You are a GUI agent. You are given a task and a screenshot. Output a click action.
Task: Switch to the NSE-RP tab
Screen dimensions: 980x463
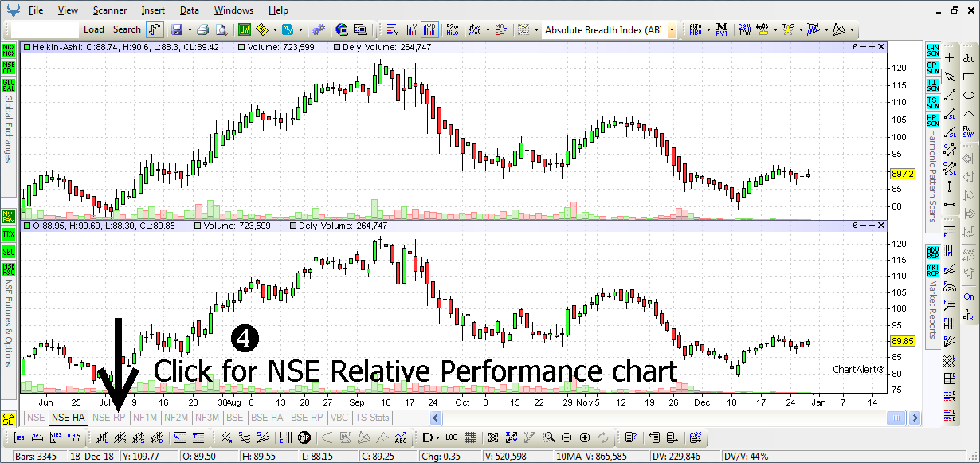click(109, 417)
